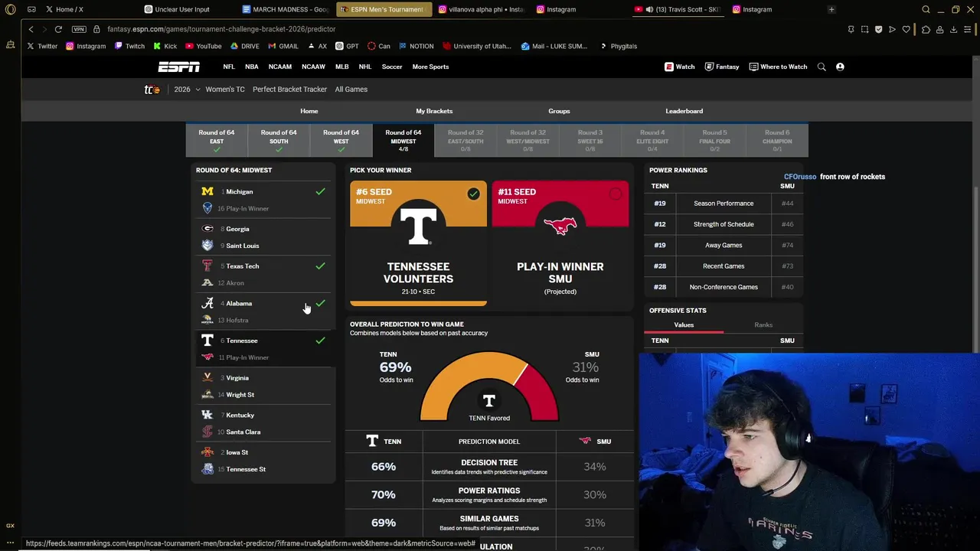
Task: Open the Perfect Bracket Tracker link
Action: [x=289, y=90]
